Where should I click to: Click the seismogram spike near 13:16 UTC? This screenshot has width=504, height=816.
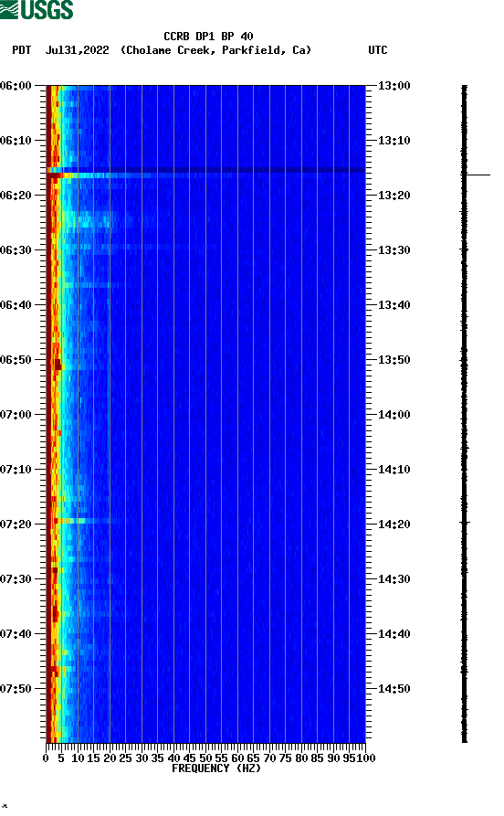478,175
